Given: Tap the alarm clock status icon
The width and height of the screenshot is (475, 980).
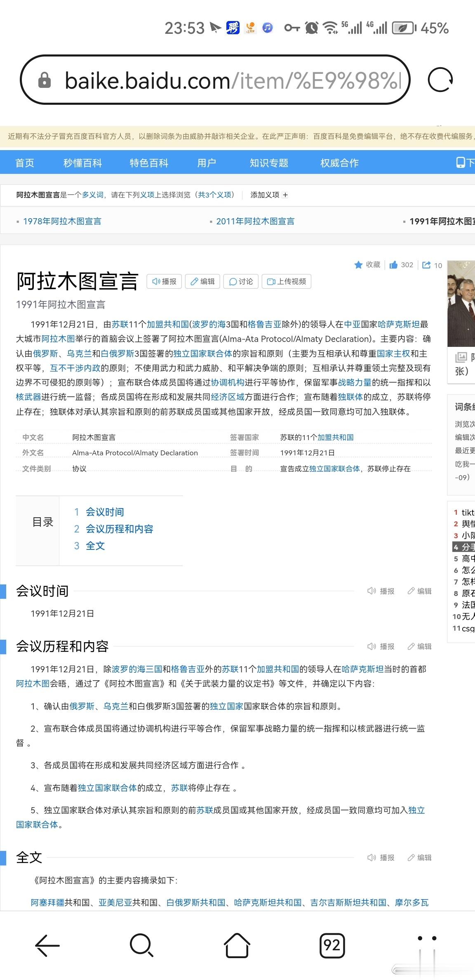Looking at the screenshot, I should [312, 28].
